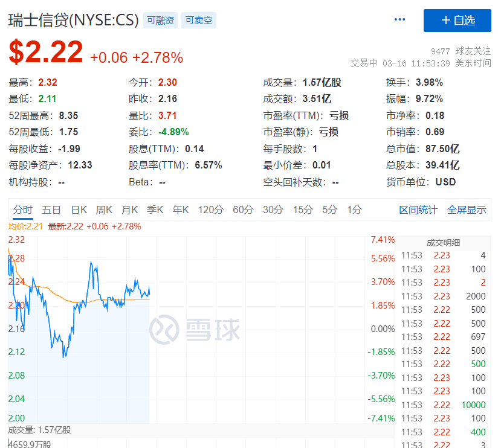Click the 最小价差 value 0.01

[322, 165]
